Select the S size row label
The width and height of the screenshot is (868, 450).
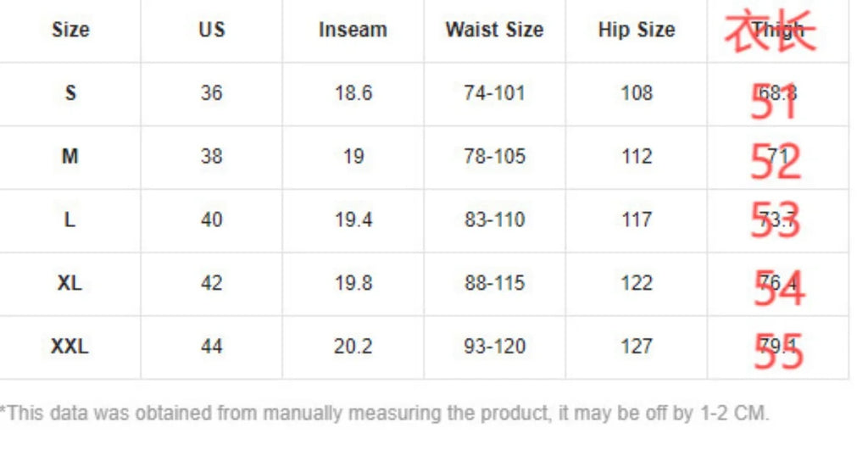pos(70,92)
